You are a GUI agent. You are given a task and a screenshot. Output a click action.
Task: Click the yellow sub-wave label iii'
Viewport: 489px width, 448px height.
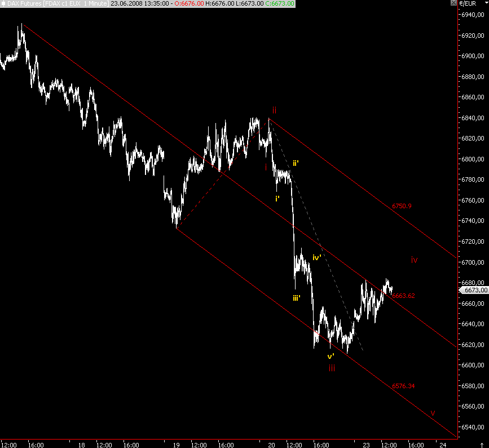point(297,298)
